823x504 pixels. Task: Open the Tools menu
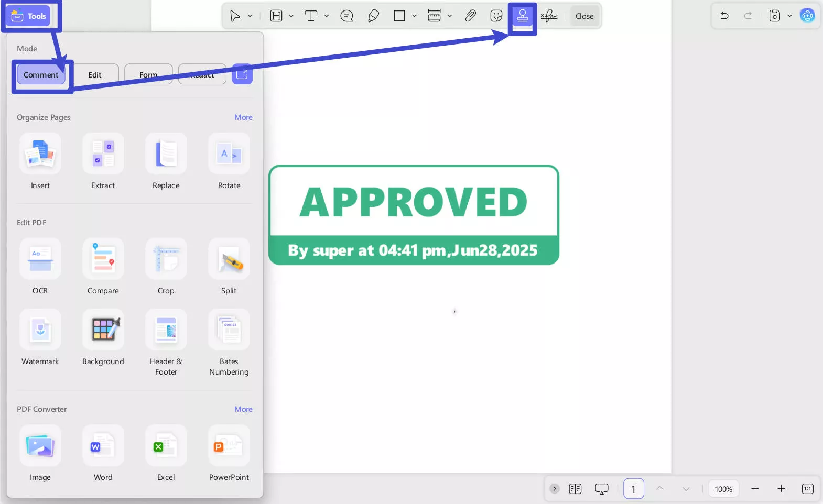click(30, 16)
